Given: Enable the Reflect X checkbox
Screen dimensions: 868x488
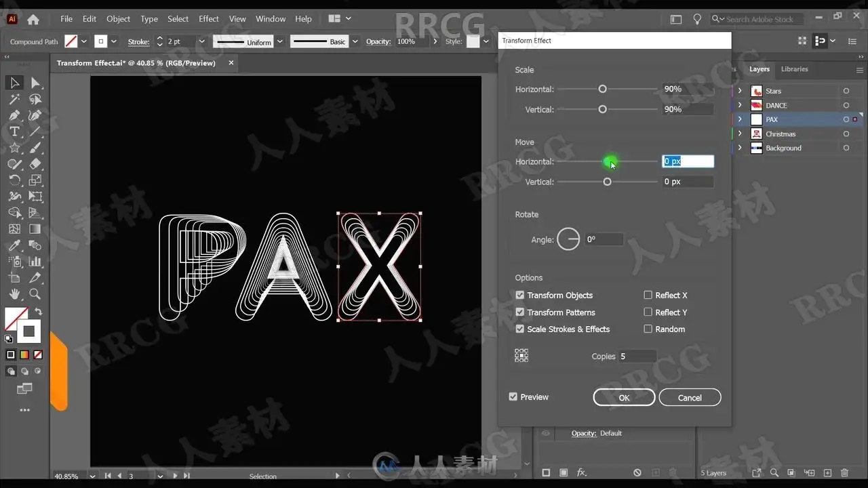Looking at the screenshot, I should point(648,295).
